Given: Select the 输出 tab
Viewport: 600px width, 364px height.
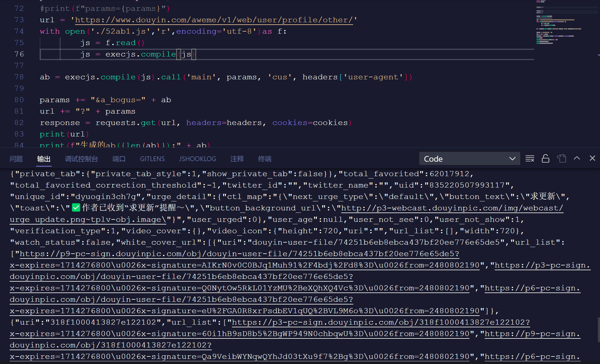Looking at the screenshot, I should (44, 159).
